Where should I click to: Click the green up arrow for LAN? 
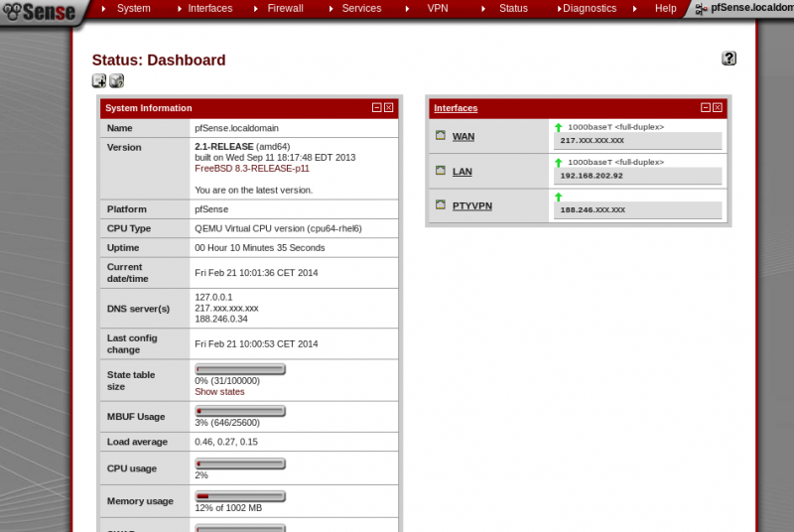point(559,163)
